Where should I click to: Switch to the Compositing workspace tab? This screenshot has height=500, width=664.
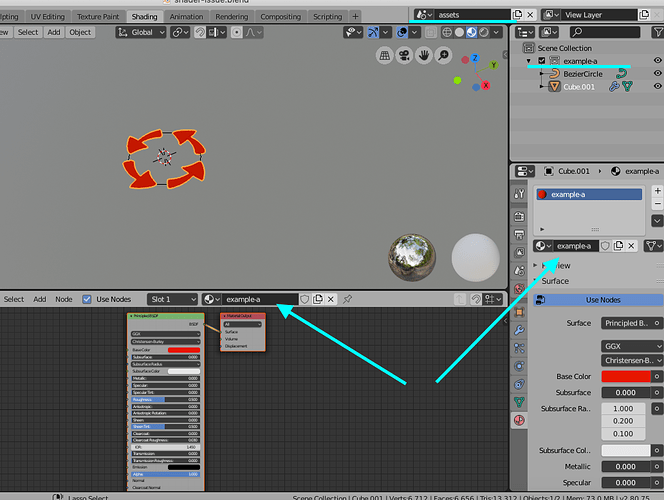tap(280, 17)
